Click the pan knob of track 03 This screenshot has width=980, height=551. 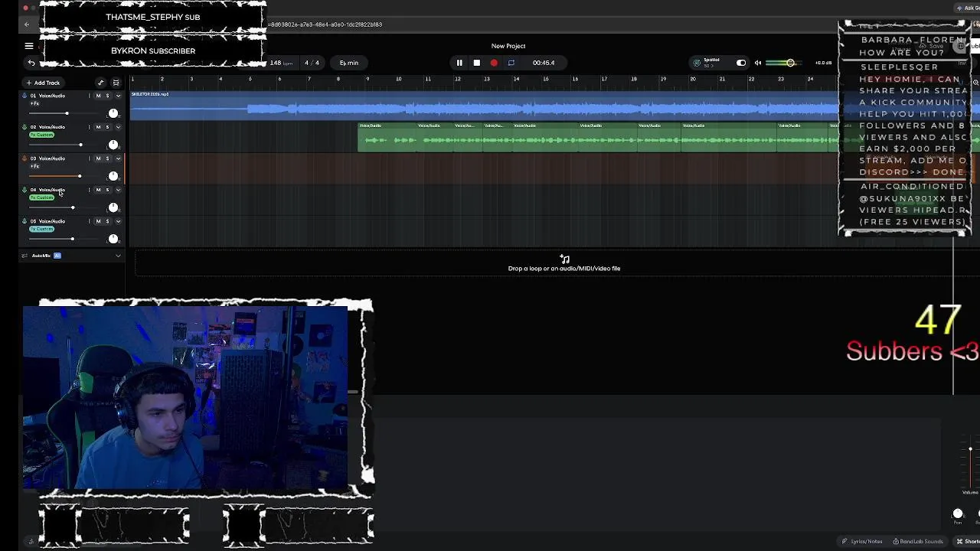(113, 176)
